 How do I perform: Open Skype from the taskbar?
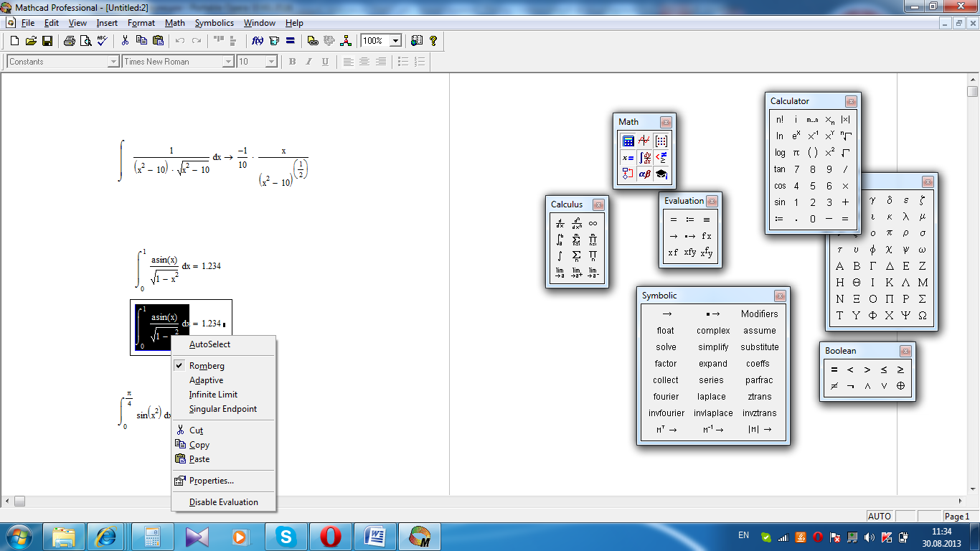point(286,537)
